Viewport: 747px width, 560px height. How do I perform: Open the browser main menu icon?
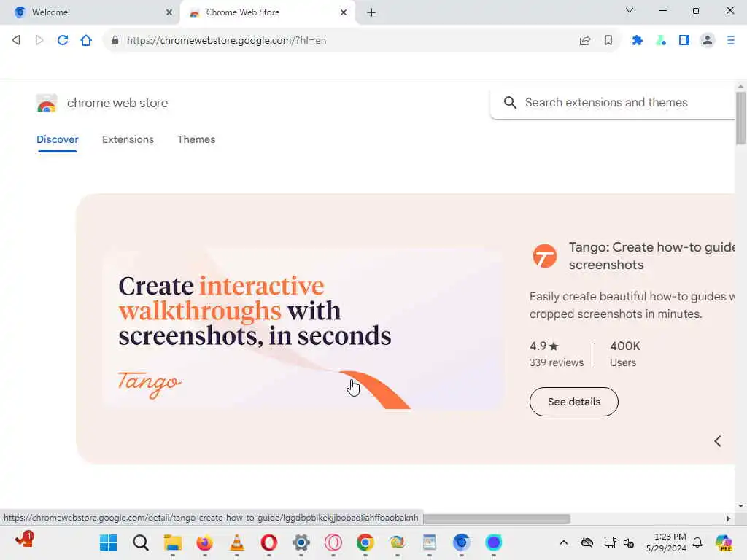pyautogui.click(x=731, y=41)
